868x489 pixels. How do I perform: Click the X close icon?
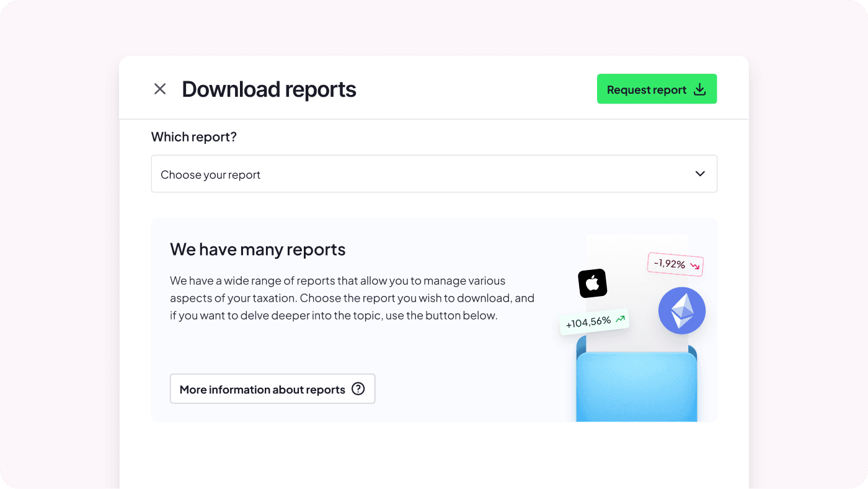tap(159, 89)
